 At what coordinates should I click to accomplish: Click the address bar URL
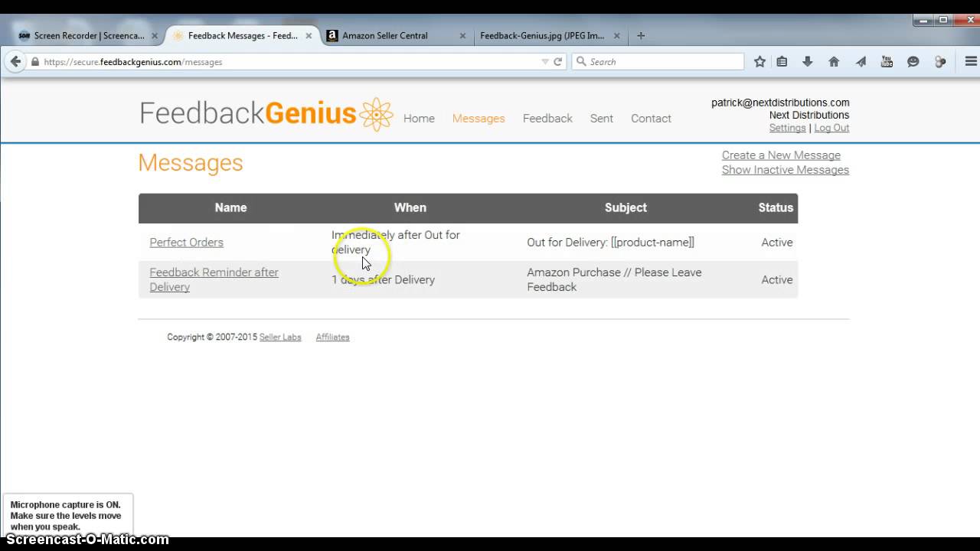(133, 62)
